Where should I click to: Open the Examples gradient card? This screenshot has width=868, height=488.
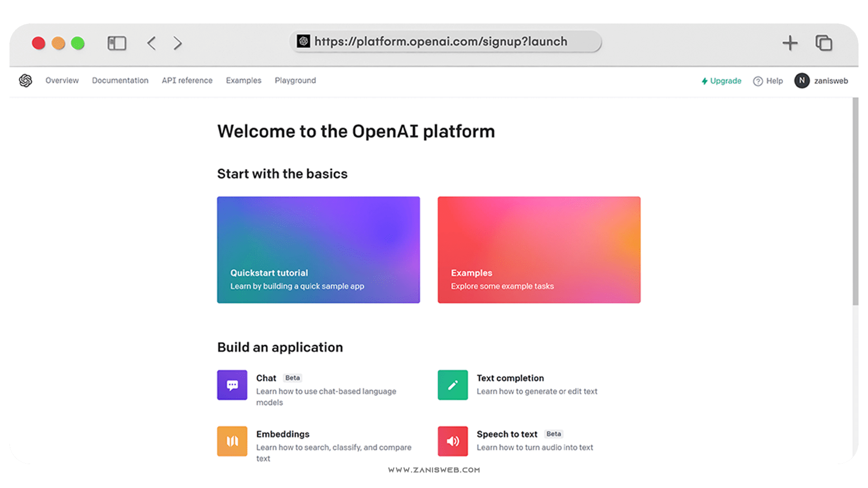tap(539, 250)
